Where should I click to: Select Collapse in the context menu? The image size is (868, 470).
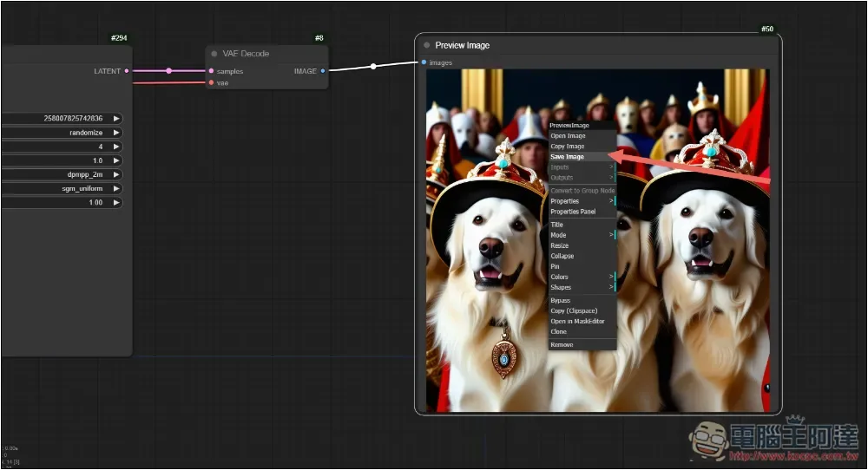coord(582,256)
